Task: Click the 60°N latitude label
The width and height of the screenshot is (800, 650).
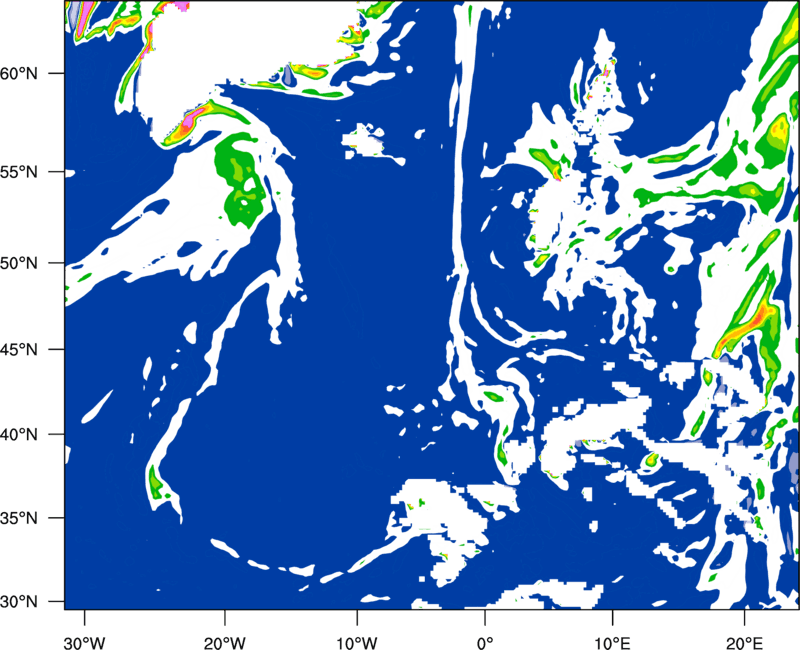Action: click(x=19, y=73)
